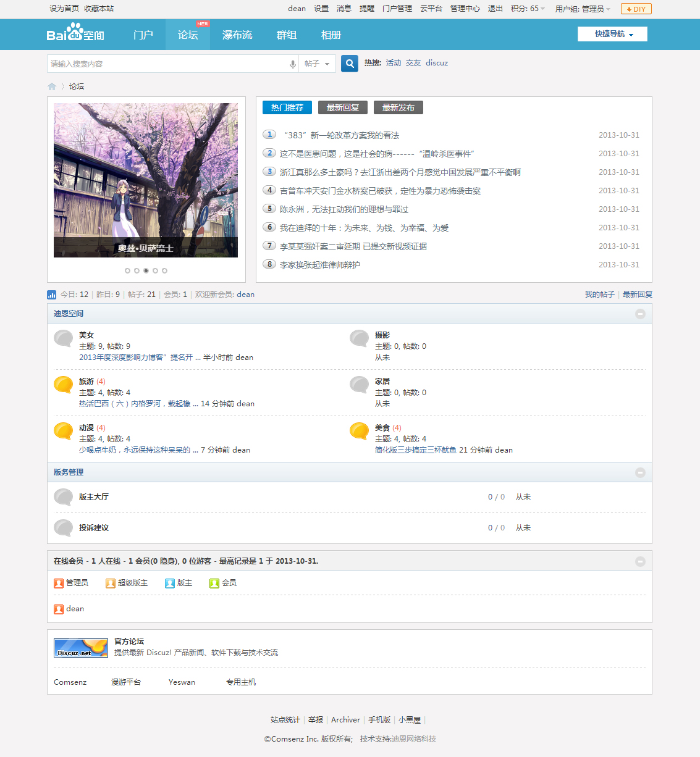Click the 美食 forum yellow bubble icon

(360, 431)
